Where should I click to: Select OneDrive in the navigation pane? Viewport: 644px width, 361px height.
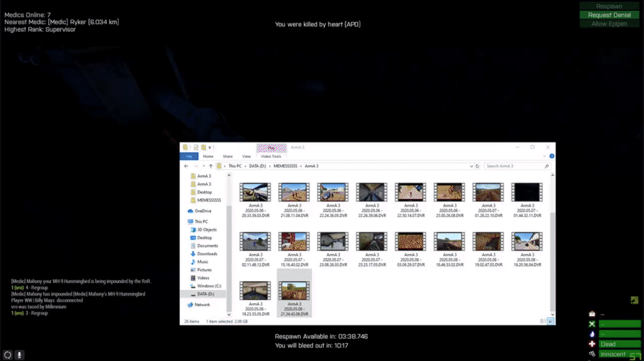(x=199, y=211)
